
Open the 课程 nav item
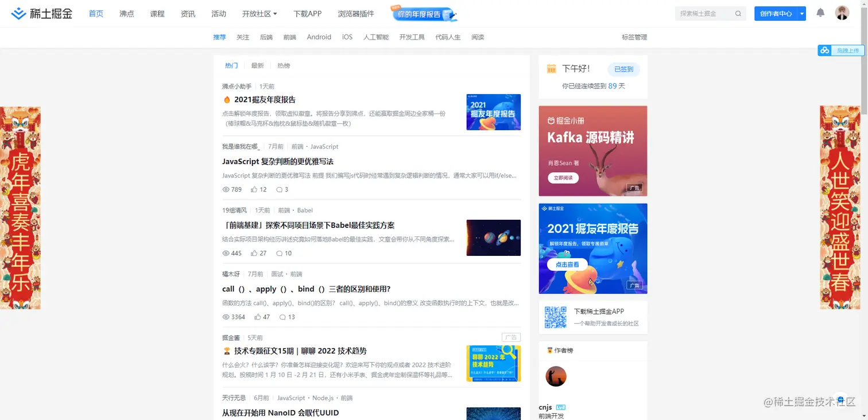point(157,14)
